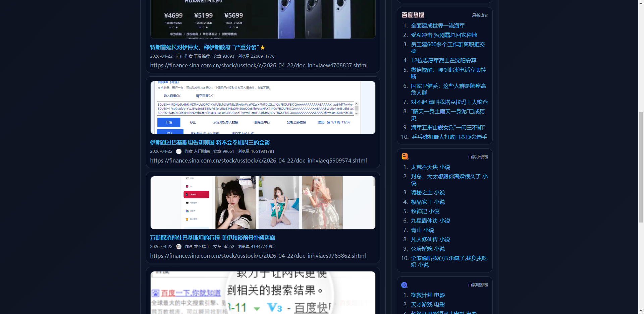Click the avatar of author 工具推荐
This screenshot has width=644, height=314.
pos(179,56)
